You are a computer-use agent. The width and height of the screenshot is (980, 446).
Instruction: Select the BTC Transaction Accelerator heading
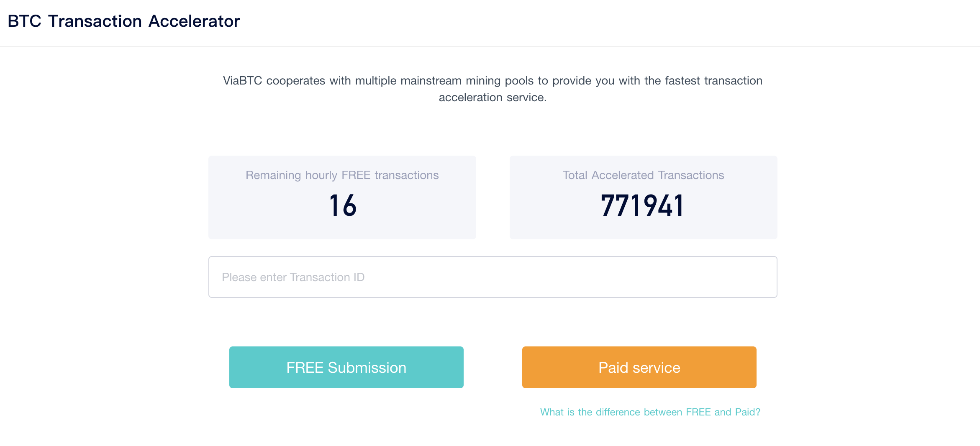124,21
